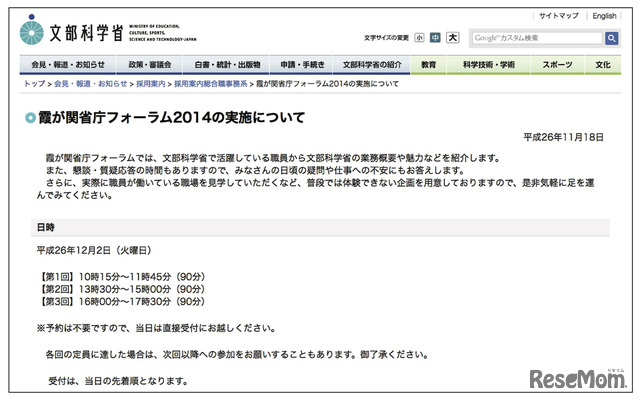Click the heading 霞が関省庁フォーラム2014の実施について
Viewport: 640px width, 402px height.
pos(171,118)
